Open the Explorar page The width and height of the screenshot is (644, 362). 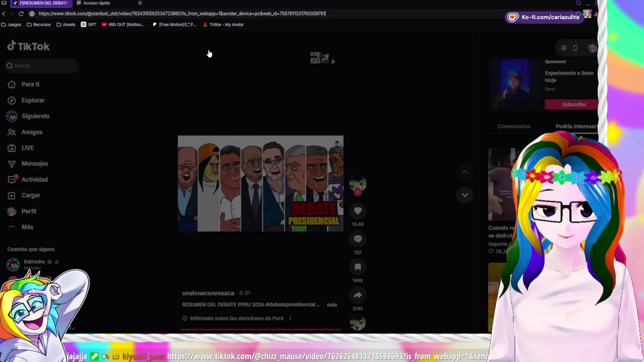click(26, 101)
